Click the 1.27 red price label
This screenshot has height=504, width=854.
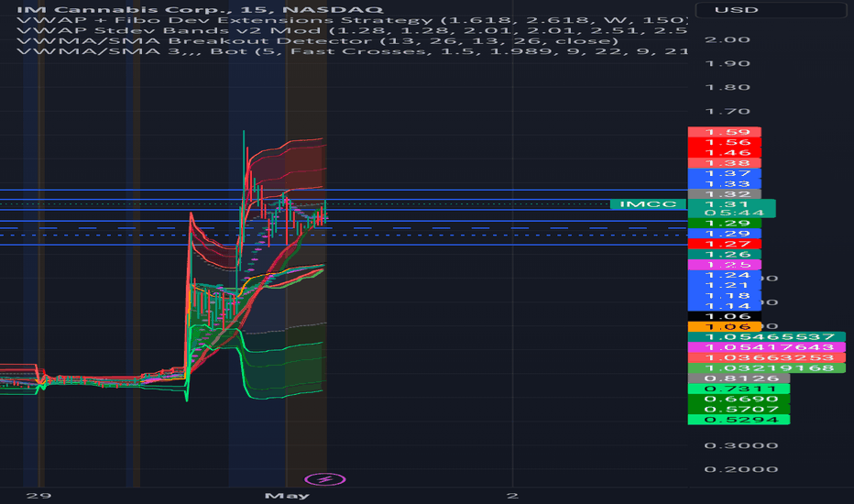tap(725, 244)
